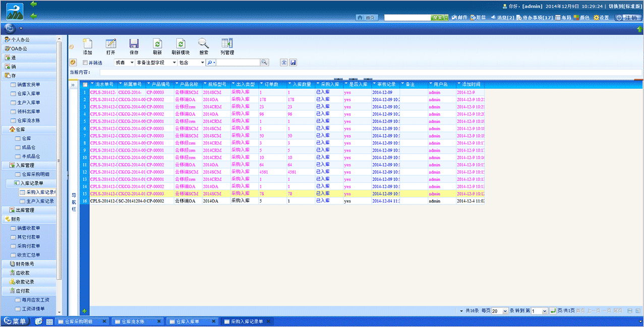Click the small save icon beside 全
This screenshot has height=327, width=644.
(x=293, y=62)
